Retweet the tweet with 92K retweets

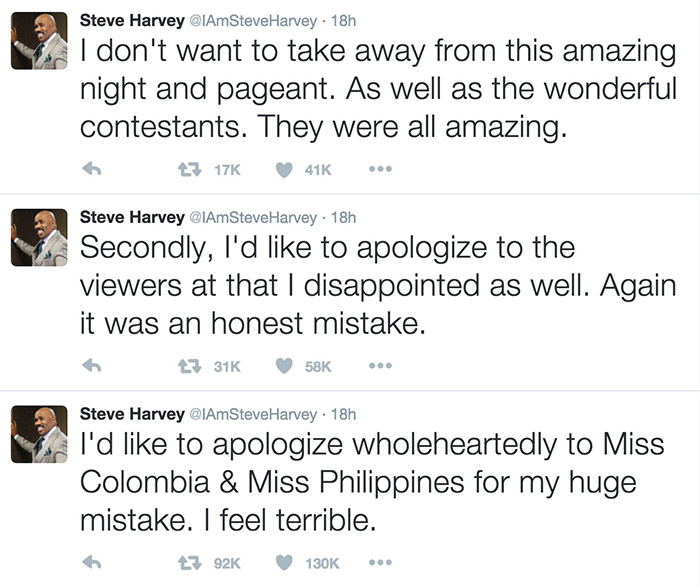tap(190, 563)
